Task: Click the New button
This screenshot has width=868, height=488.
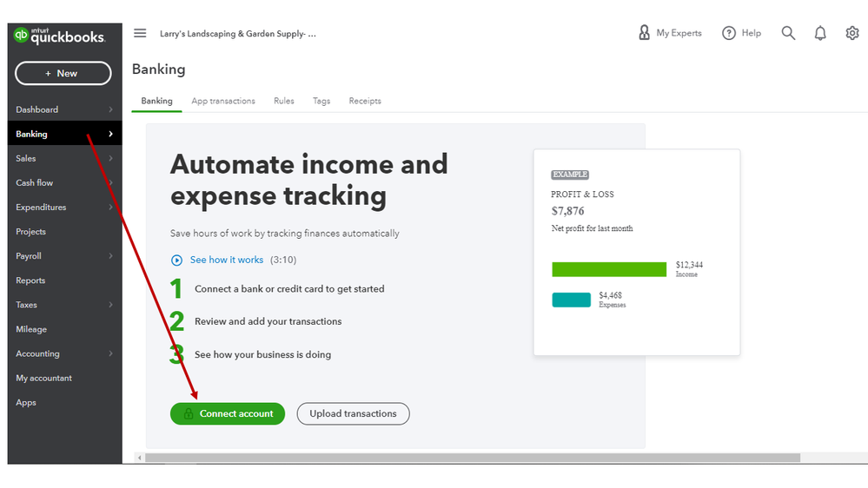Action: [x=63, y=73]
